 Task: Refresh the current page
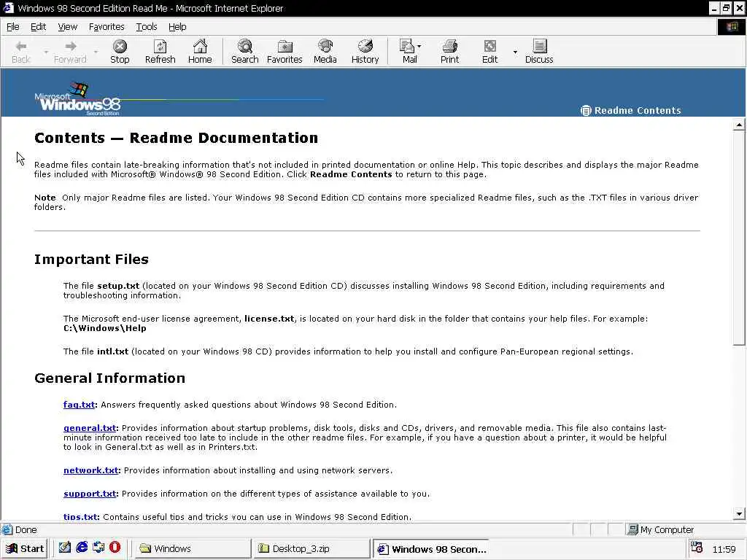(x=160, y=52)
